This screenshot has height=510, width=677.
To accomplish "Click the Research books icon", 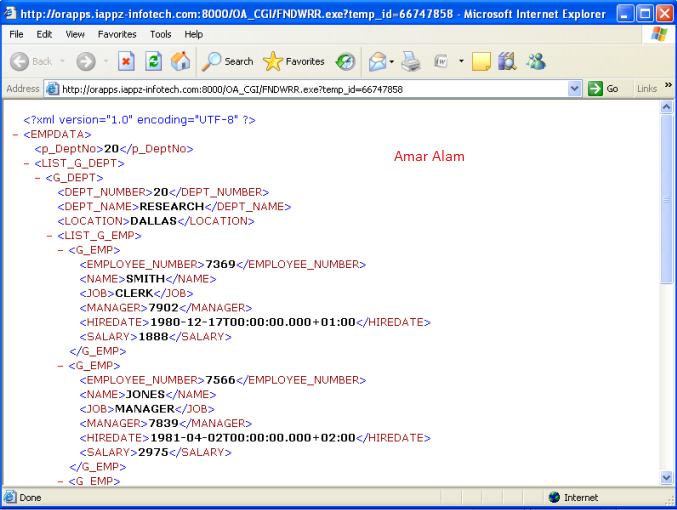I will pos(507,61).
